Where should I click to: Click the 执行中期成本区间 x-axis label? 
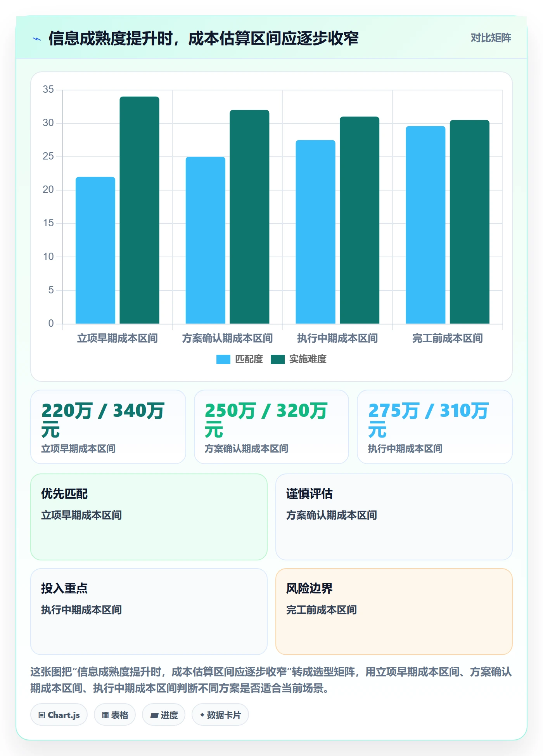(337, 338)
